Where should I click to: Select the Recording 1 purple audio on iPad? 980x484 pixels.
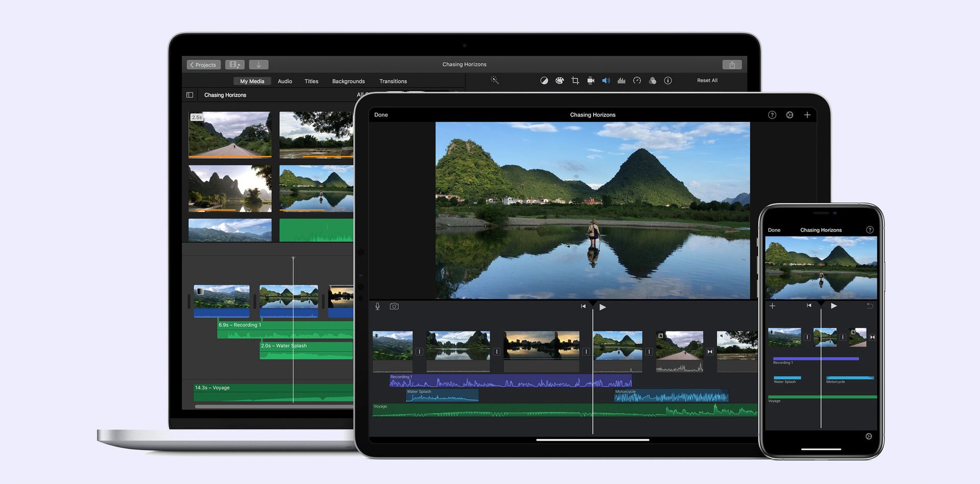(510, 381)
